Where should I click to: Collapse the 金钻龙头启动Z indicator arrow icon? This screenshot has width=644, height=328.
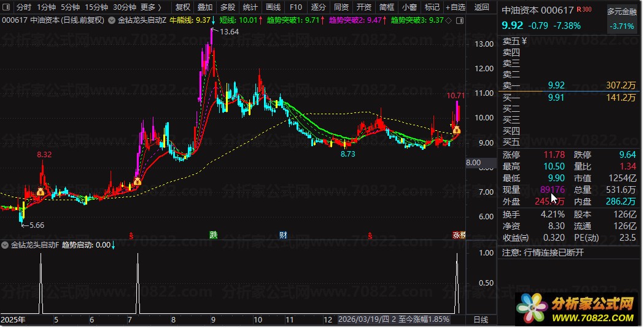coord(111,20)
